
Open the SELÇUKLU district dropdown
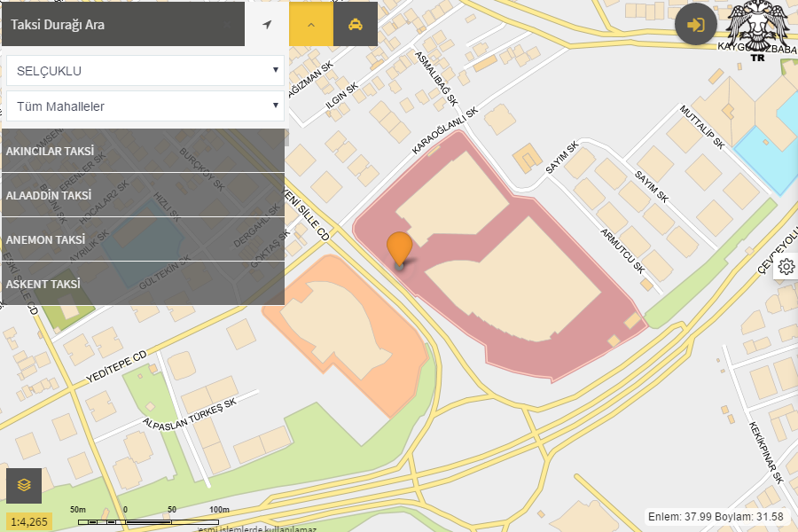(145, 71)
